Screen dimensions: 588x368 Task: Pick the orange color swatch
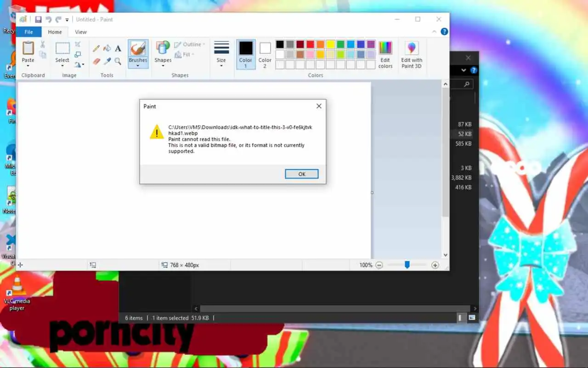pyautogui.click(x=320, y=45)
